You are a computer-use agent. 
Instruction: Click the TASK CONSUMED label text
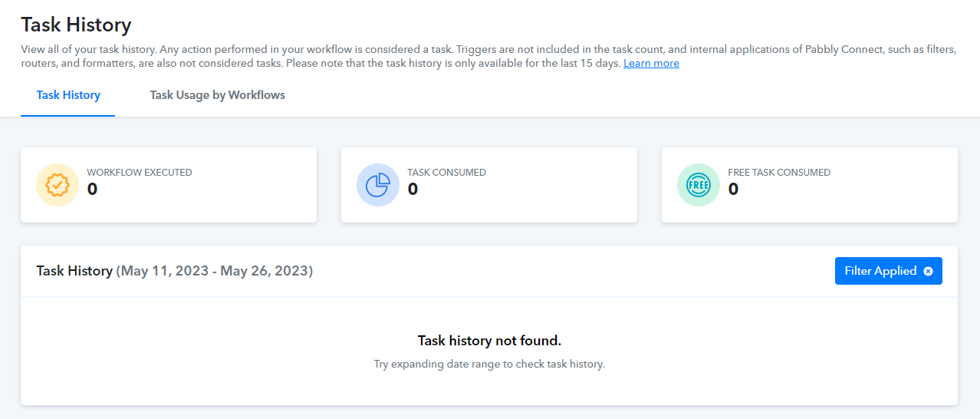pos(447,173)
